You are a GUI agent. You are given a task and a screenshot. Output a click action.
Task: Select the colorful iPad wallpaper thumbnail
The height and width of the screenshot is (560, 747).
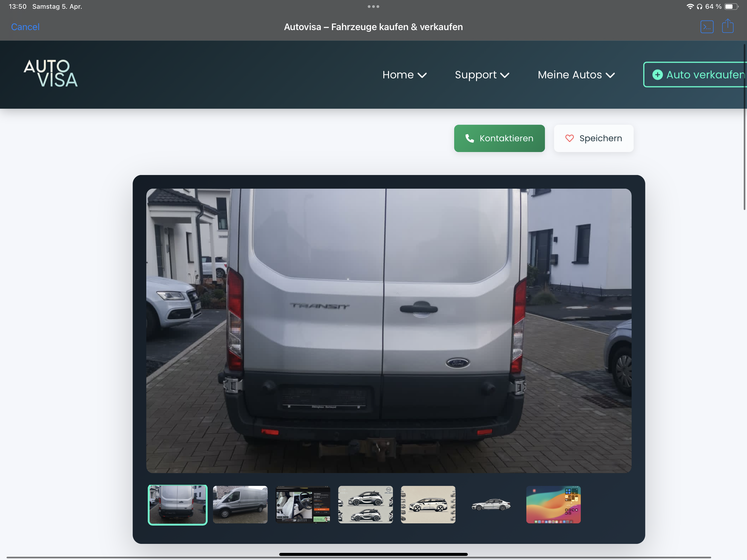click(553, 504)
